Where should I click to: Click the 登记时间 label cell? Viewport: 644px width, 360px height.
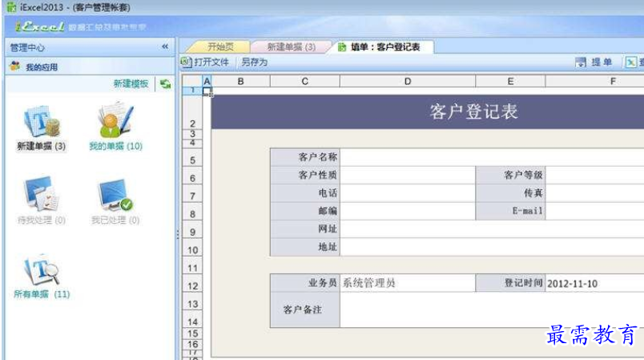click(x=510, y=283)
